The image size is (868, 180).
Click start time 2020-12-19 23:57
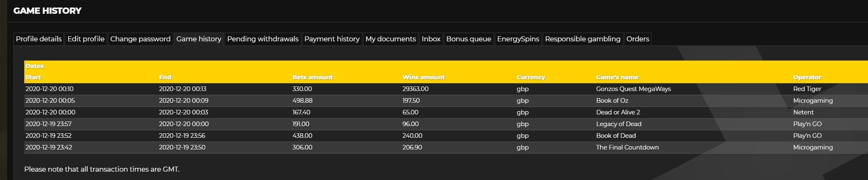click(49, 124)
